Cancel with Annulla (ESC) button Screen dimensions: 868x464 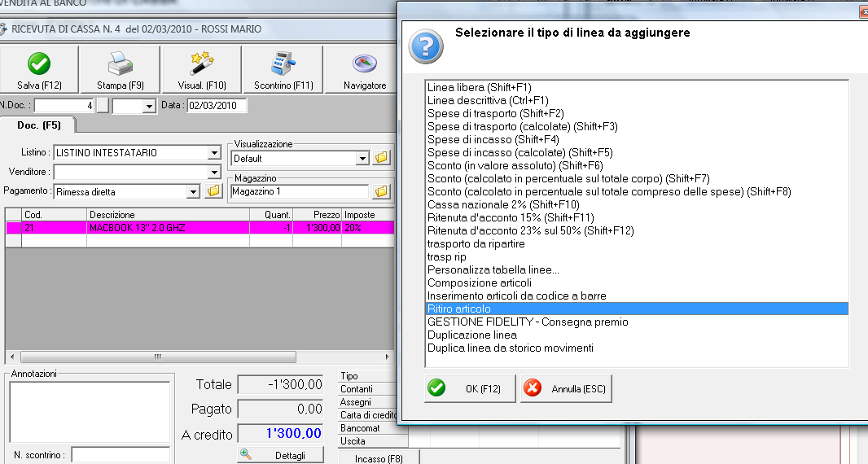[x=566, y=388]
